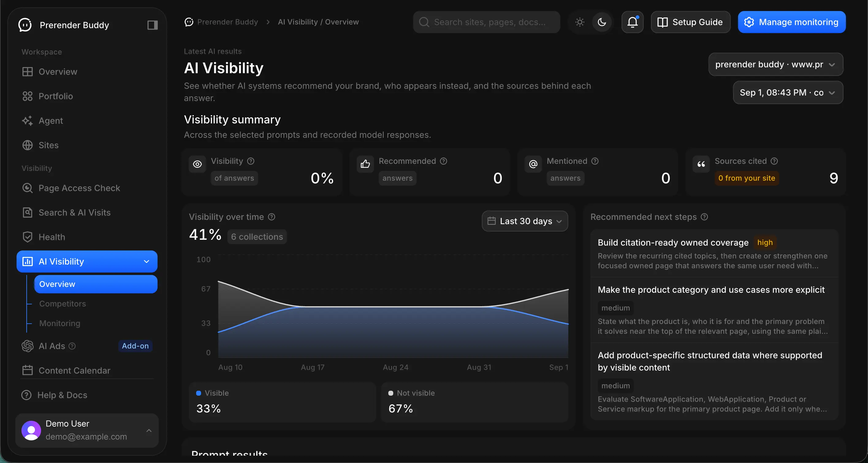Click Recommended next steps help icon

(x=704, y=217)
